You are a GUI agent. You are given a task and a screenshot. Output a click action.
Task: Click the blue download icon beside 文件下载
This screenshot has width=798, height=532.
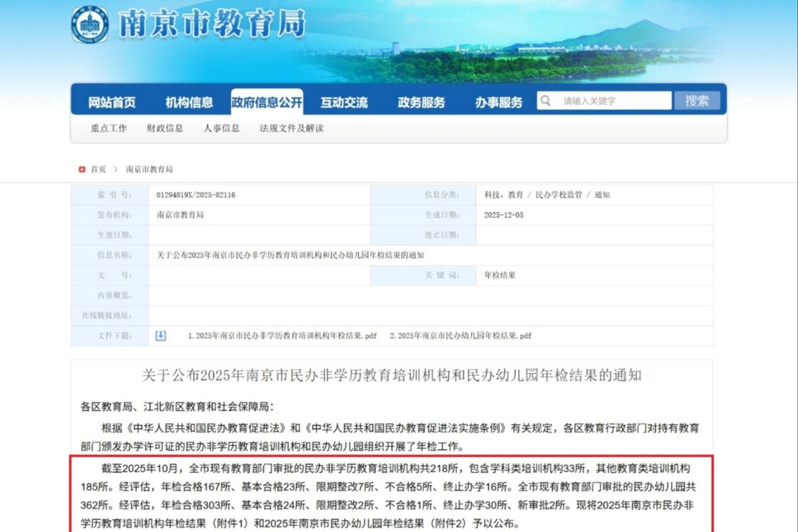click(x=160, y=336)
